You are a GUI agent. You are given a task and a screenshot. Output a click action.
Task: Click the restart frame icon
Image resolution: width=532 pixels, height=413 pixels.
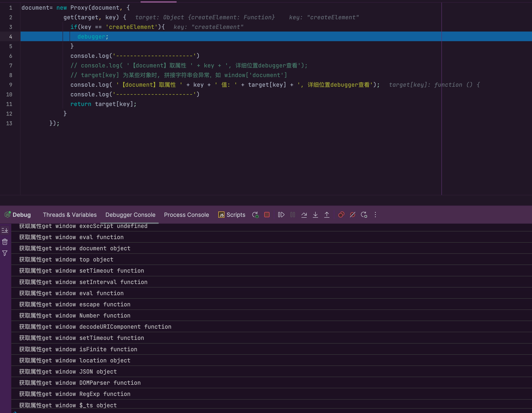click(364, 215)
